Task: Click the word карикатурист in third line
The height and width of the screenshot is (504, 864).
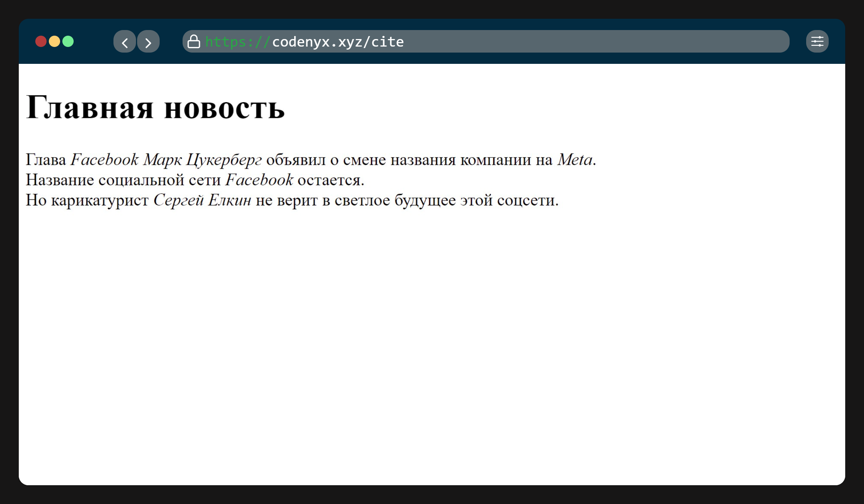Action: (100, 201)
